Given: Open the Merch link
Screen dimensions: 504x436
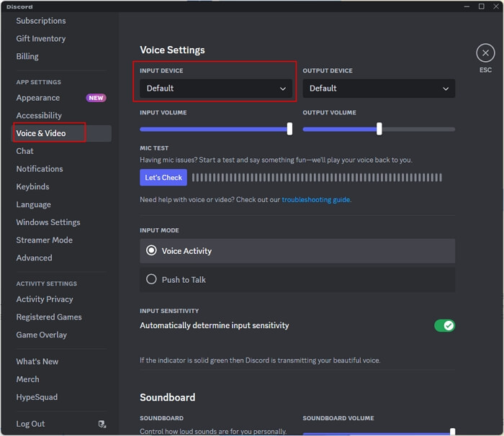Looking at the screenshot, I should point(27,379).
